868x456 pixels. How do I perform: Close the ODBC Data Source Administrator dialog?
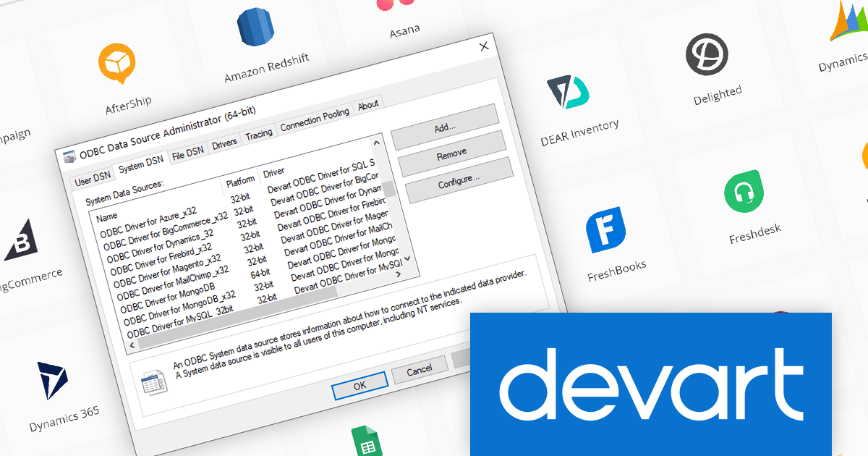485,47
